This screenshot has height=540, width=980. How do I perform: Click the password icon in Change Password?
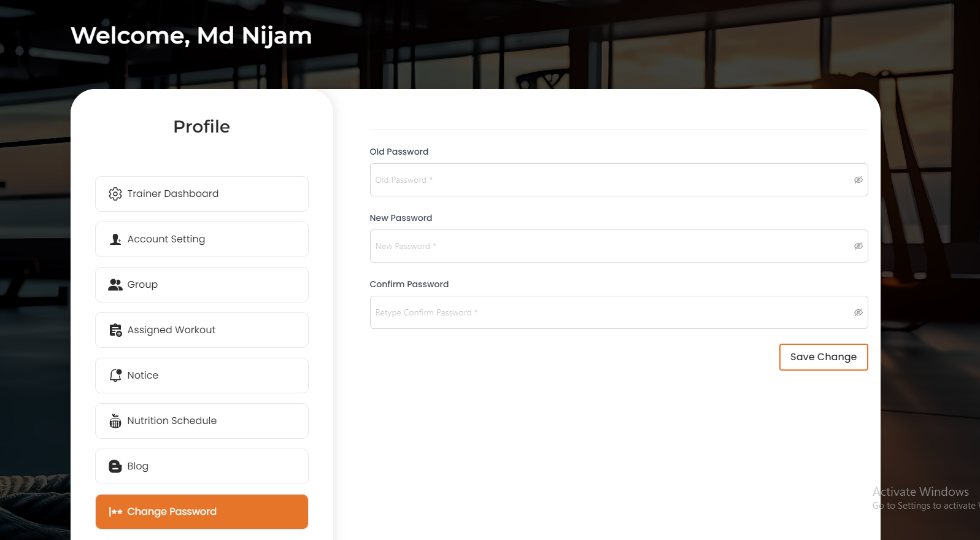[115, 512]
